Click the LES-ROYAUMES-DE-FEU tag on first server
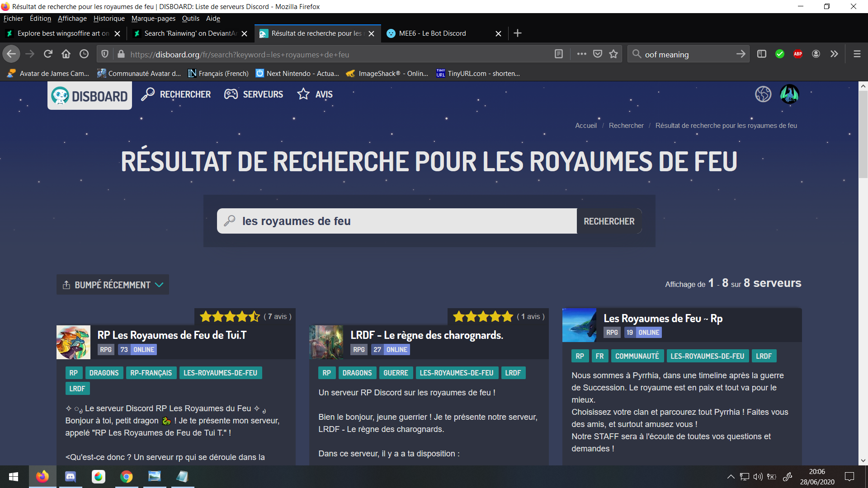Image resolution: width=868 pixels, height=488 pixels. (x=220, y=373)
